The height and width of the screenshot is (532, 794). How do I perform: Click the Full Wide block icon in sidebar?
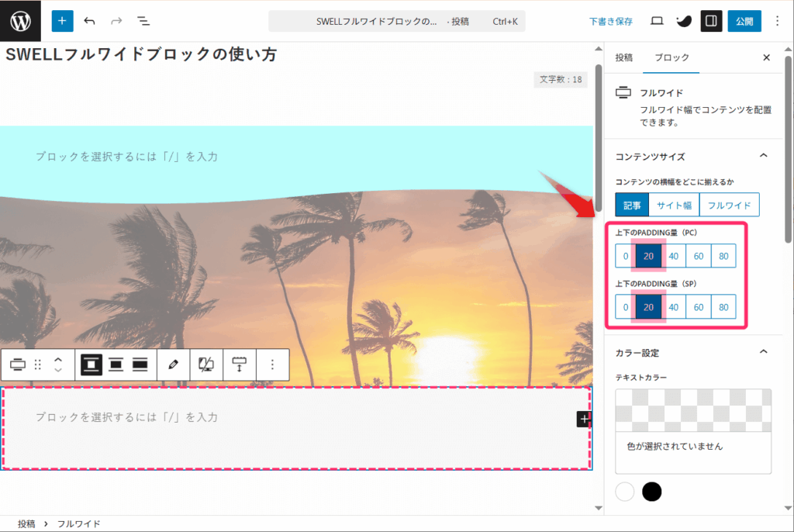[623, 93]
